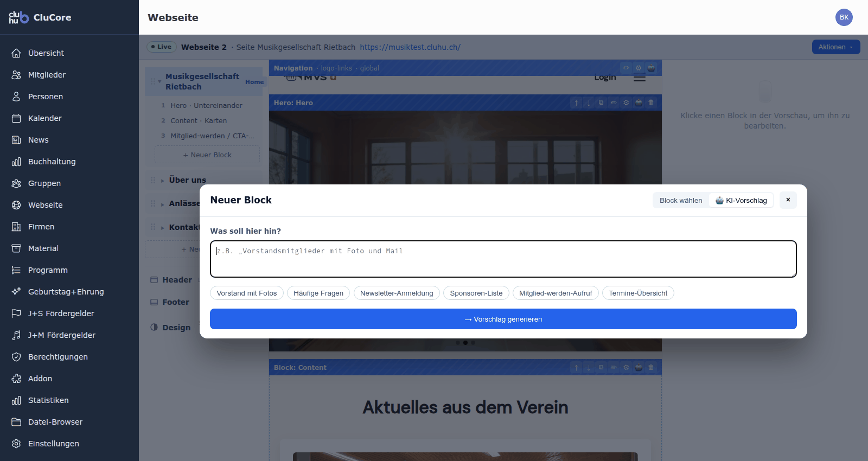
Task: Pick the 'Mitglied-werden-Aufruf' chip
Action: coord(556,293)
